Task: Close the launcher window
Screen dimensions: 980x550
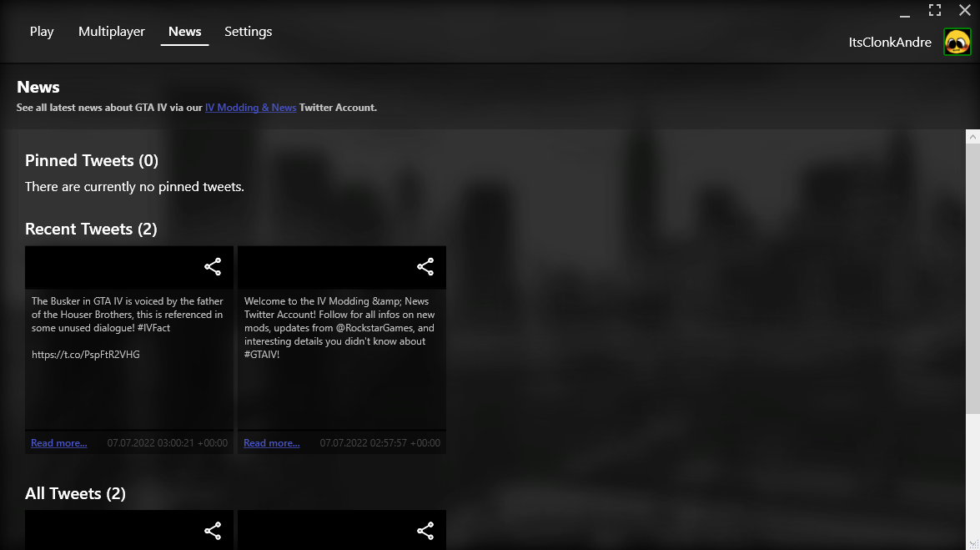Action: point(965,10)
